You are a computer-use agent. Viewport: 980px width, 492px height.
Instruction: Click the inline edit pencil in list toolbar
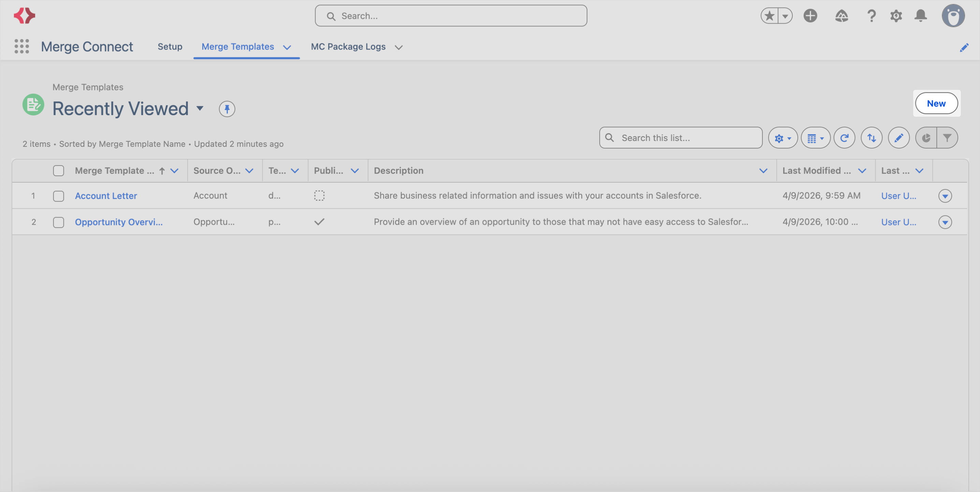coord(899,138)
